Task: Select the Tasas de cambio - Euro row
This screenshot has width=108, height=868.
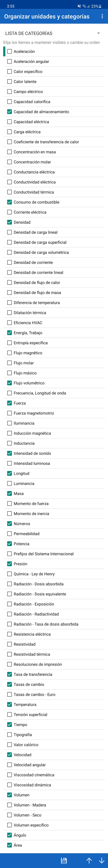Action: (54, 694)
